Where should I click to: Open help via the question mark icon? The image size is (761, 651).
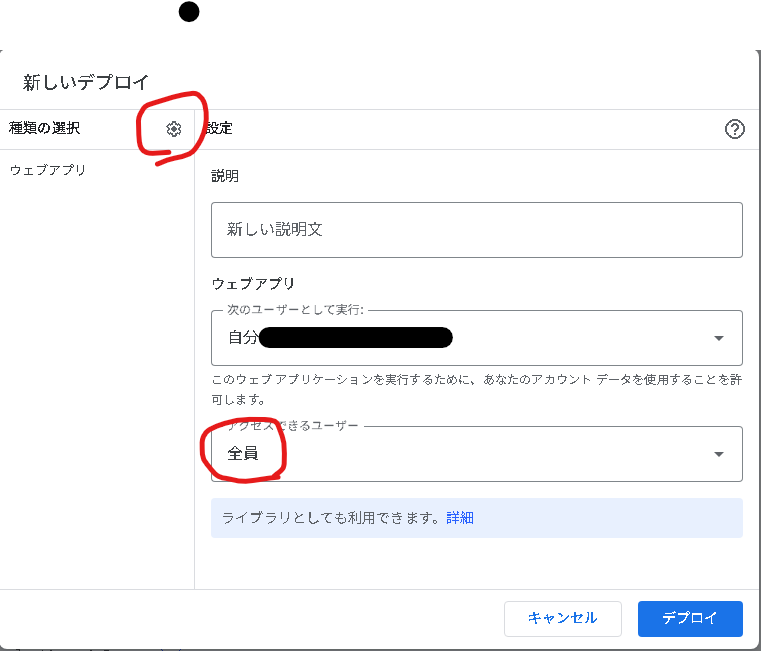(x=735, y=129)
